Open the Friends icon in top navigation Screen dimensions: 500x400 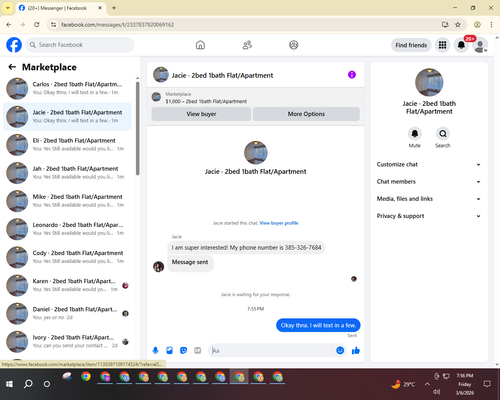(247, 45)
